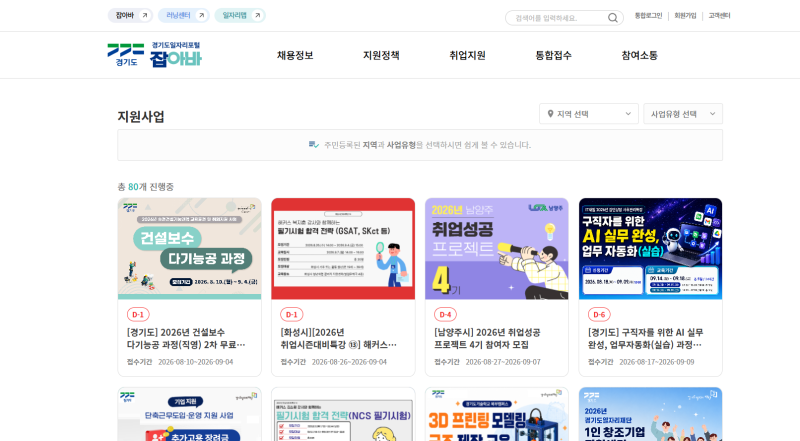Open the 건설보수 다기능공 과정 thumbnail
800x441 pixels.
click(189, 249)
